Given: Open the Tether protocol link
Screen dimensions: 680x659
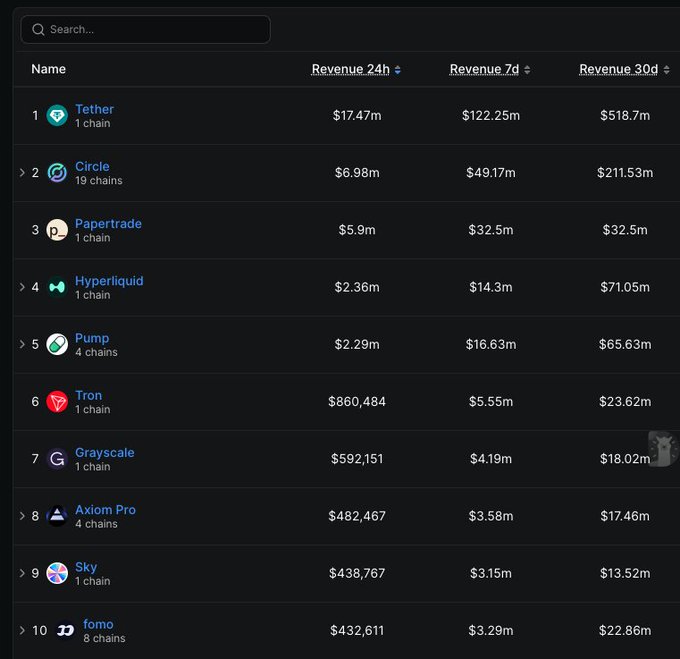Looking at the screenshot, I should (95, 109).
